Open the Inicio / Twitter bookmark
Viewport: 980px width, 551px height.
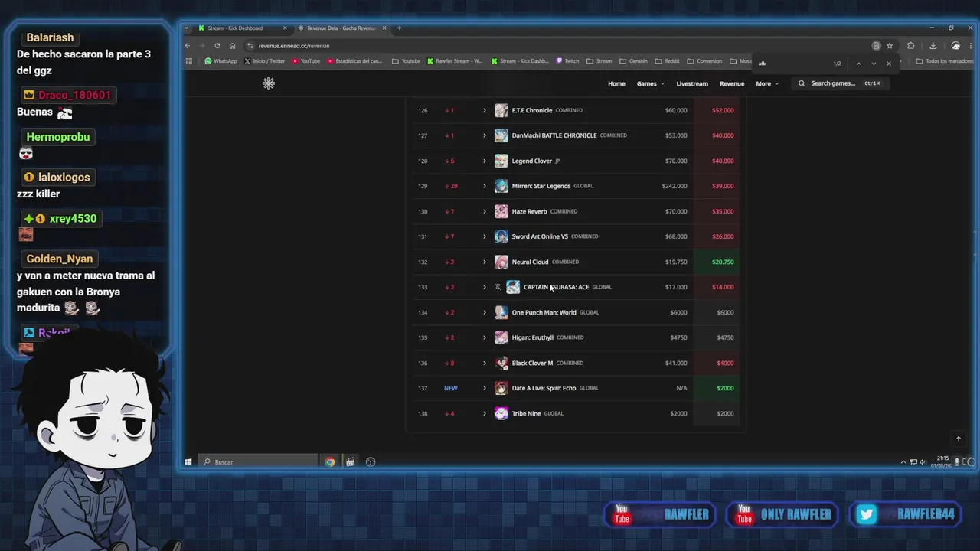[264, 61]
